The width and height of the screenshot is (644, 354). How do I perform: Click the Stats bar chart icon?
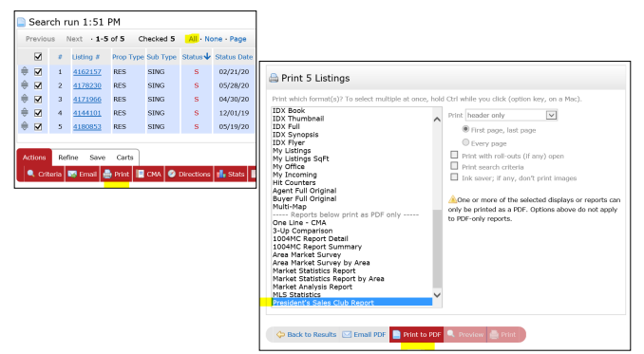[x=221, y=174]
